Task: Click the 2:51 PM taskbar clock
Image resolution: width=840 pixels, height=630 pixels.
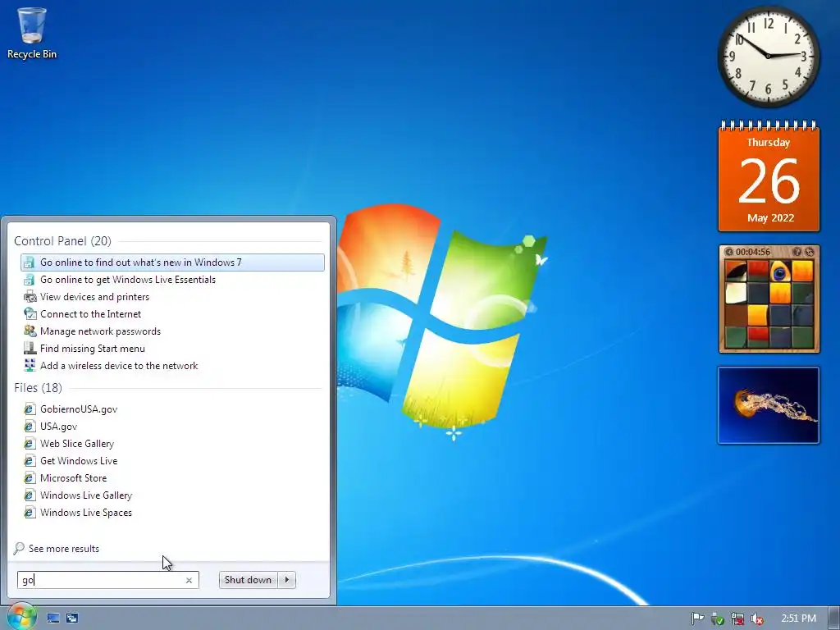Action: coord(798,619)
